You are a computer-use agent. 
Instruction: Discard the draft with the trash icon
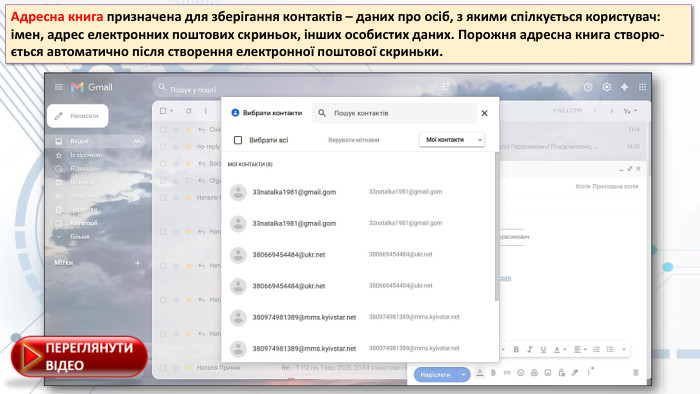636,373
